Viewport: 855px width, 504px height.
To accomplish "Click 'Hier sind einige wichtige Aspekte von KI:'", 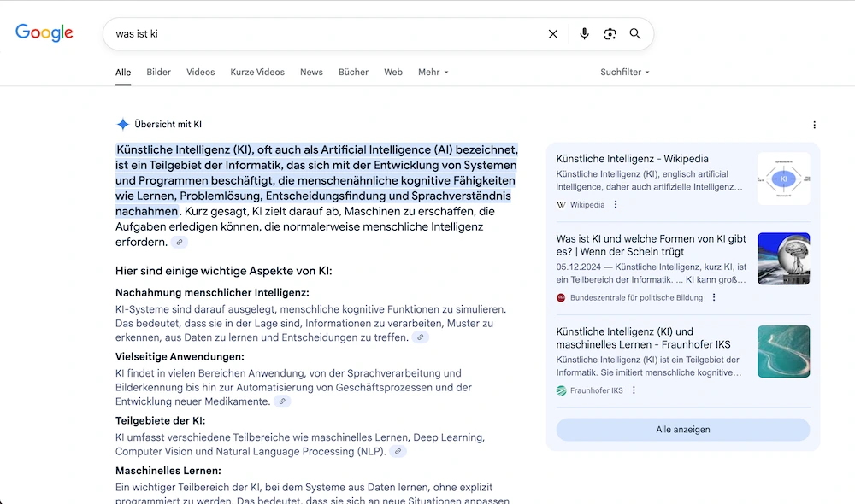I will pyautogui.click(x=223, y=271).
